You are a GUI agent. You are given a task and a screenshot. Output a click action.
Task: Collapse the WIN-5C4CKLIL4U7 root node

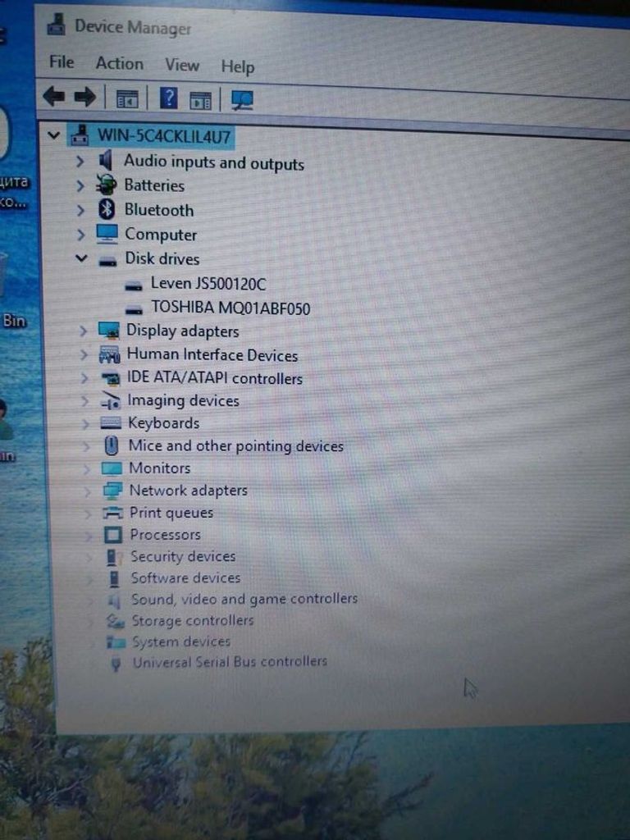pos(54,135)
